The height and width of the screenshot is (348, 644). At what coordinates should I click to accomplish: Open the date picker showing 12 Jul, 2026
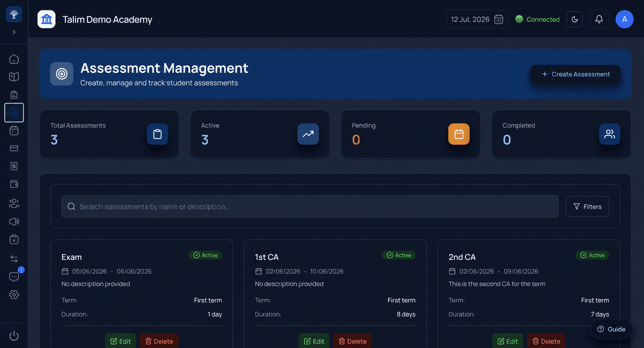(x=477, y=19)
